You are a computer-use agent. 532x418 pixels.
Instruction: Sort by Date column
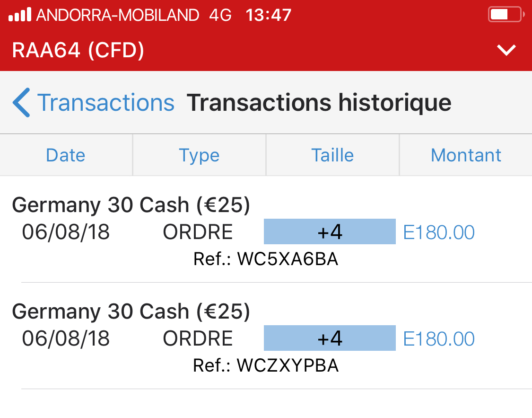pyautogui.click(x=66, y=155)
